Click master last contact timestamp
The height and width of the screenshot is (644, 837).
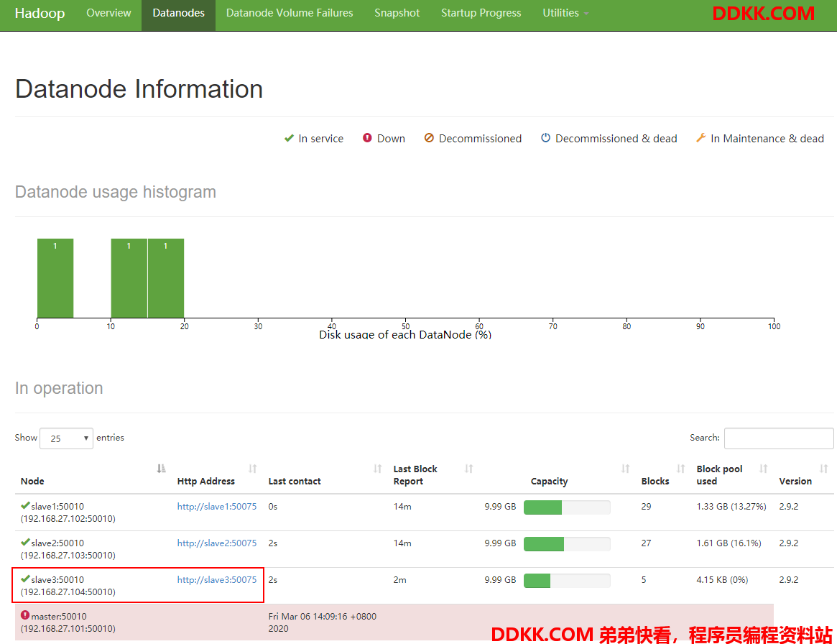(x=323, y=622)
